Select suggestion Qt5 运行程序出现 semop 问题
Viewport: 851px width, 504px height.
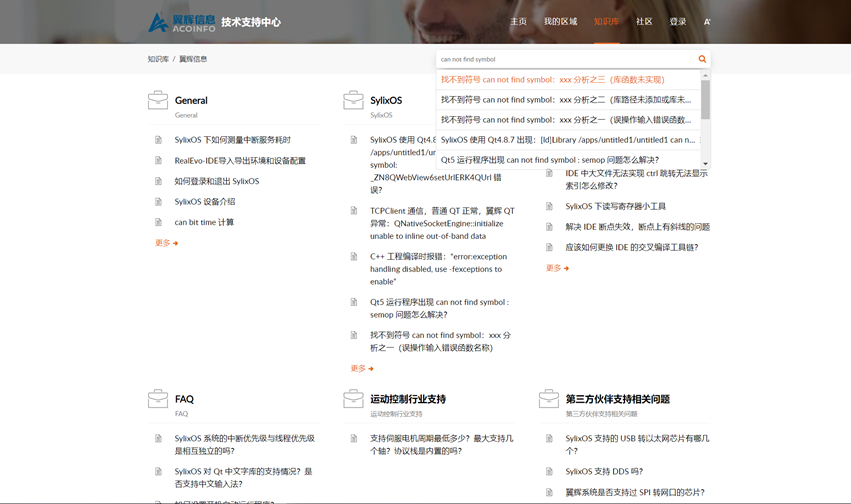tap(550, 160)
